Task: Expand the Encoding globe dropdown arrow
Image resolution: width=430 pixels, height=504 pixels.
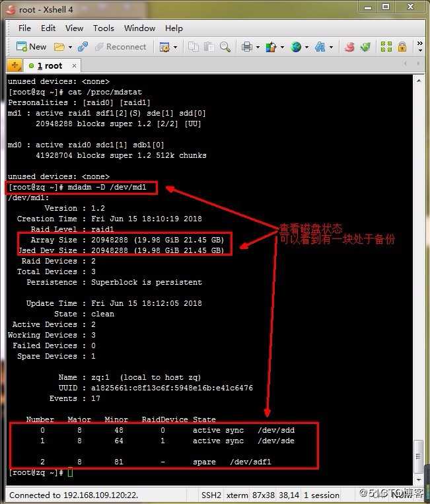Action: [x=306, y=48]
